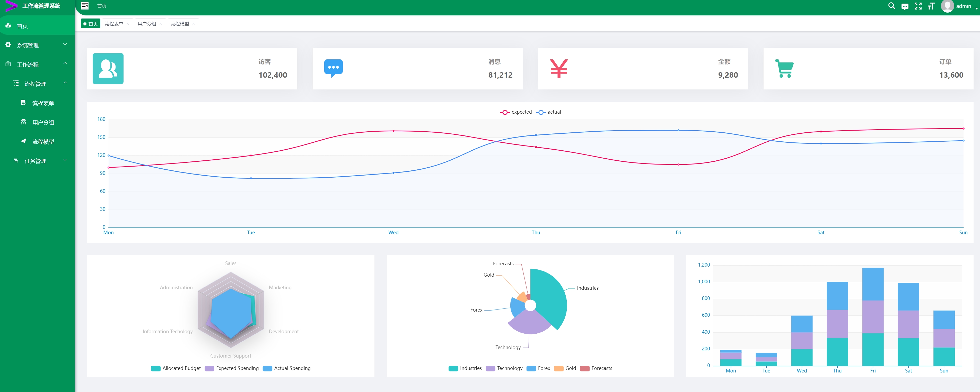This screenshot has height=392, width=980.
Task: Click the 订单 13,600 card
Action: (868, 68)
